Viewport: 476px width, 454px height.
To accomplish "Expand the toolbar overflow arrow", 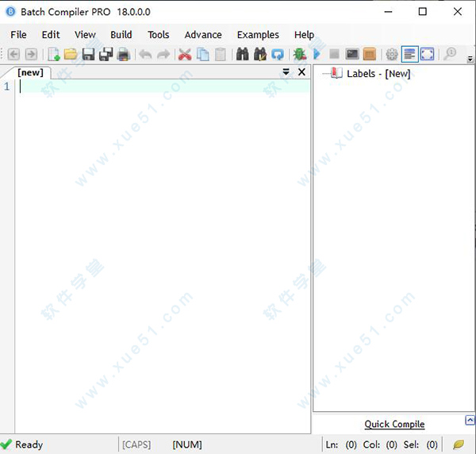I will (470, 59).
